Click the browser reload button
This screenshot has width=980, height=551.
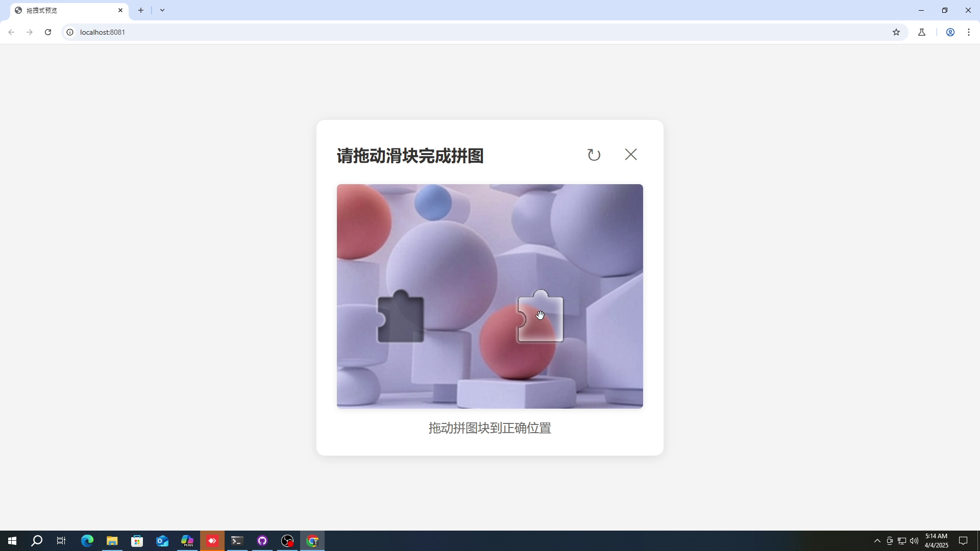coord(48,32)
